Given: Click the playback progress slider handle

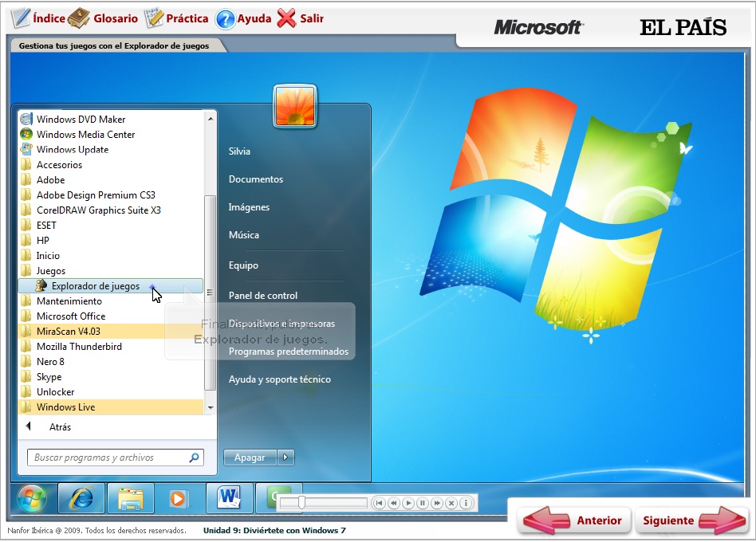Looking at the screenshot, I should click(301, 502).
